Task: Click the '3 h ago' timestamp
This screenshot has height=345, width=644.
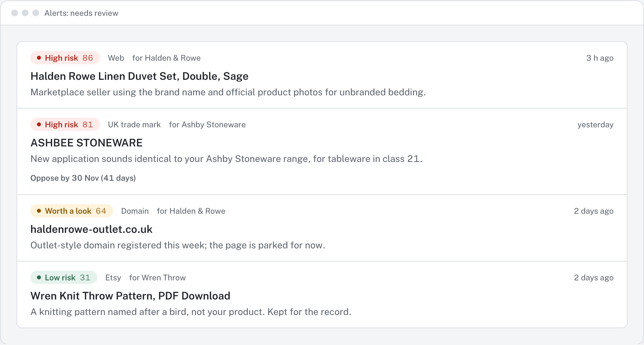Action: point(600,58)
